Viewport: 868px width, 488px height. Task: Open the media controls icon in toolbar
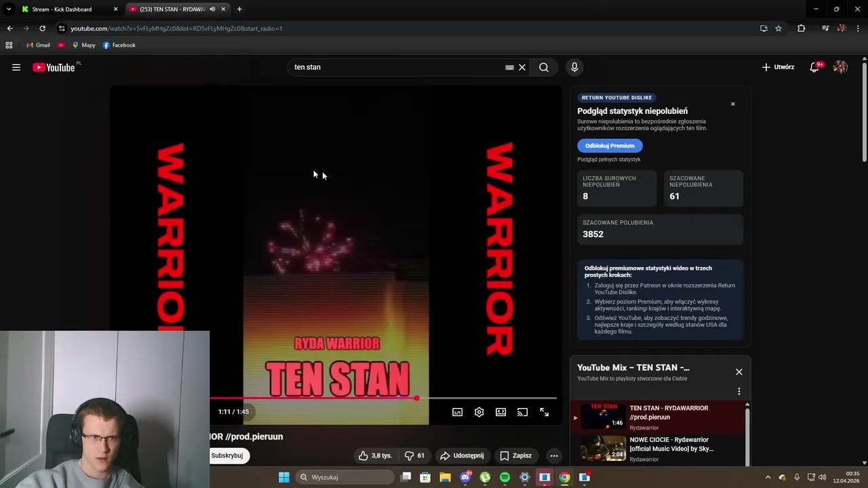[x=825, y=28]
